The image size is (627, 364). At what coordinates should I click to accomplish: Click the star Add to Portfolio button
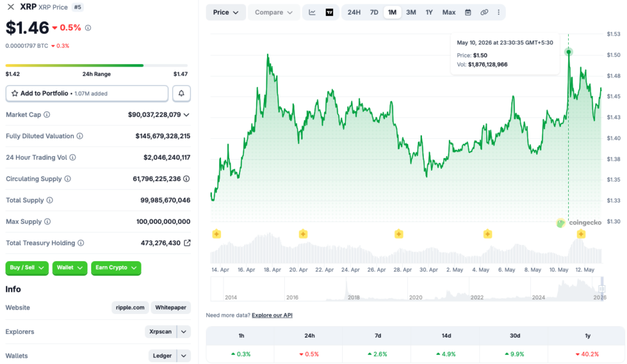click(87, 94)
